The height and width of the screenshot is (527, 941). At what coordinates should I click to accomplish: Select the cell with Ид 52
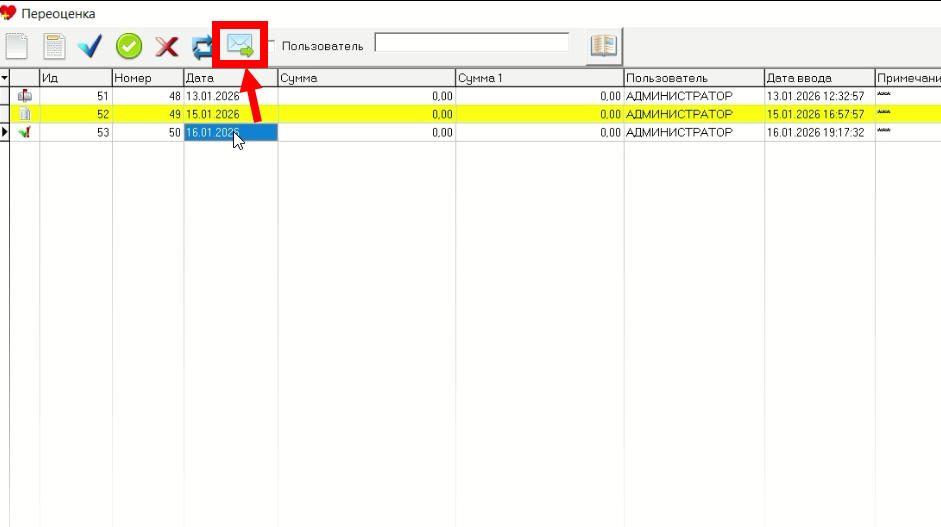coord(76,114)
